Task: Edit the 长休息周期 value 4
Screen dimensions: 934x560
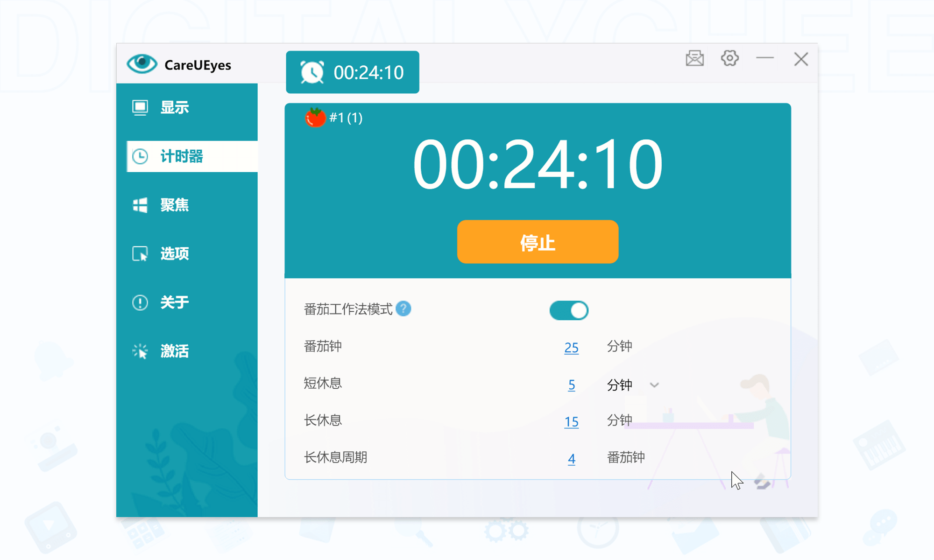Action: (x=571, y=458)
